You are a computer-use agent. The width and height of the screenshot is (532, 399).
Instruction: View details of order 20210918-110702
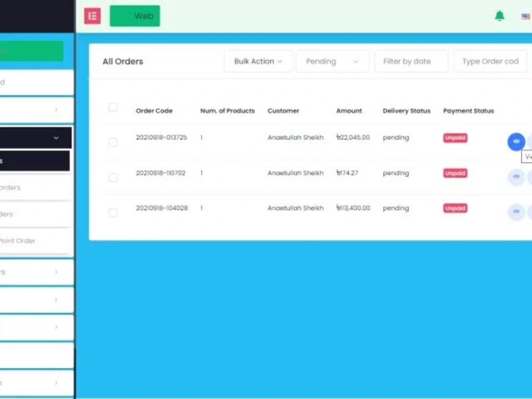pos(516,177)
